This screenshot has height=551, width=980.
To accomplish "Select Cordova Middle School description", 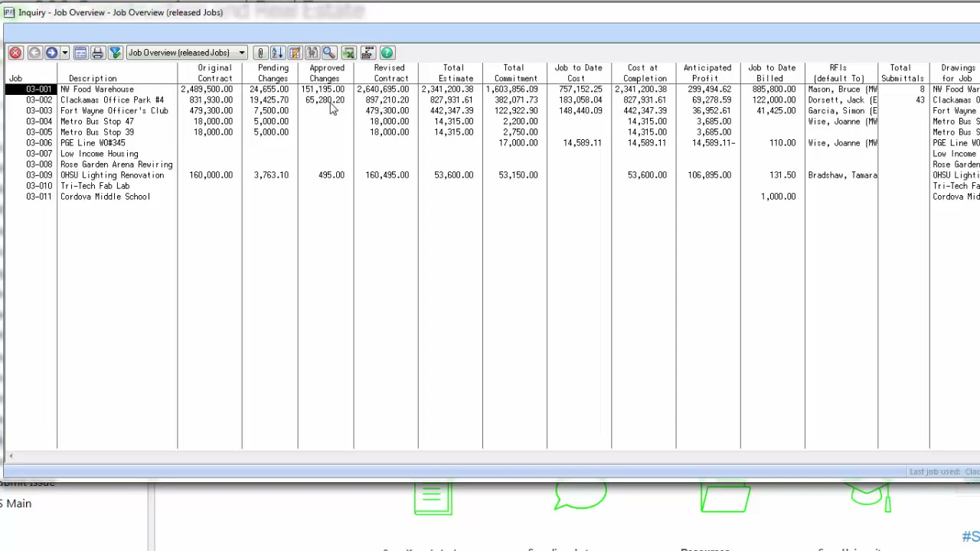I will coord(105,197).
